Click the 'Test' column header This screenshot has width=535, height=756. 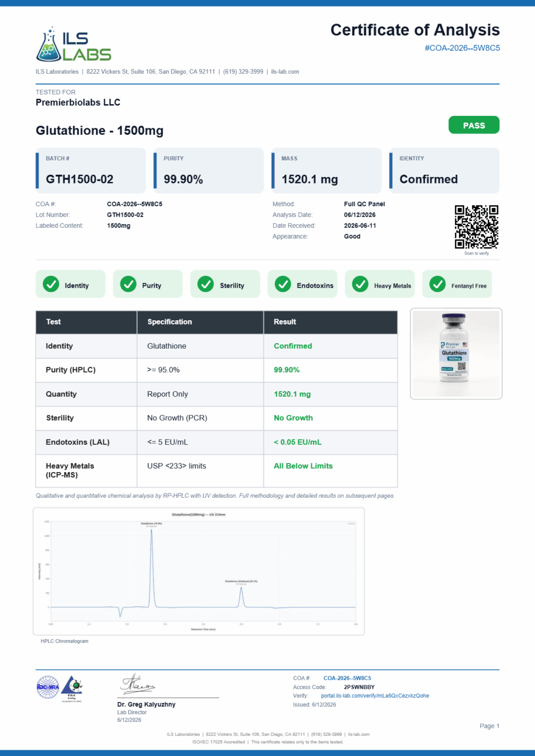[x=53, y=322]
